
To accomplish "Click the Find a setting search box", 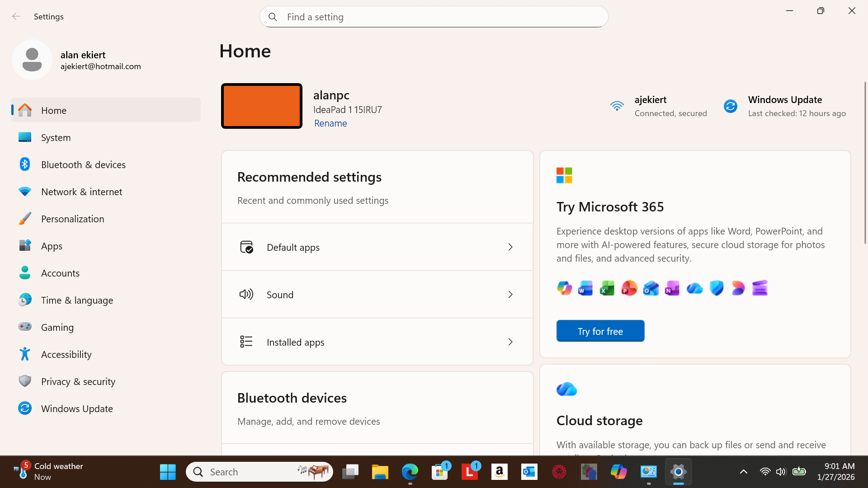I will pos(434,17).
